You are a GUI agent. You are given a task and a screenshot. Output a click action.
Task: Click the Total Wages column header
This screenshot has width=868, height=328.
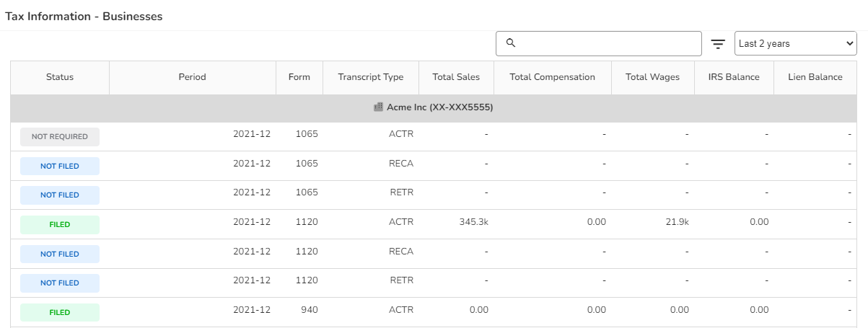click(x=652, y=77)
